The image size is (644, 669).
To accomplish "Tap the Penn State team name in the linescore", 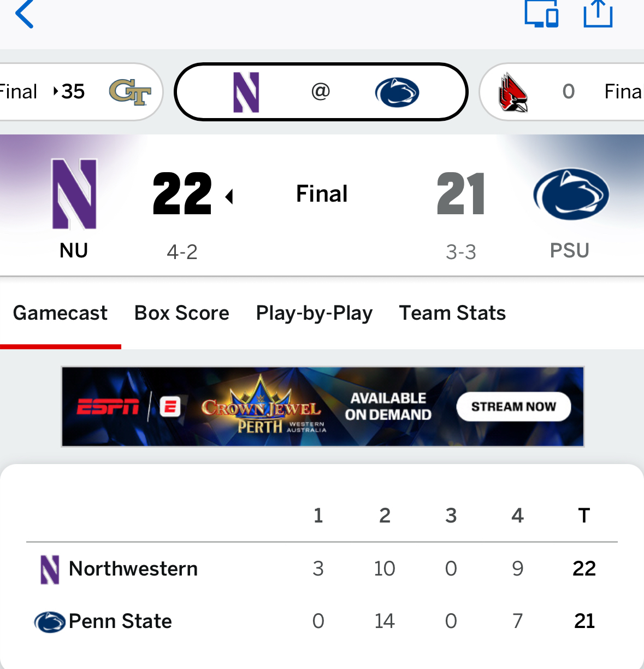I will click(x=120, y=621).
